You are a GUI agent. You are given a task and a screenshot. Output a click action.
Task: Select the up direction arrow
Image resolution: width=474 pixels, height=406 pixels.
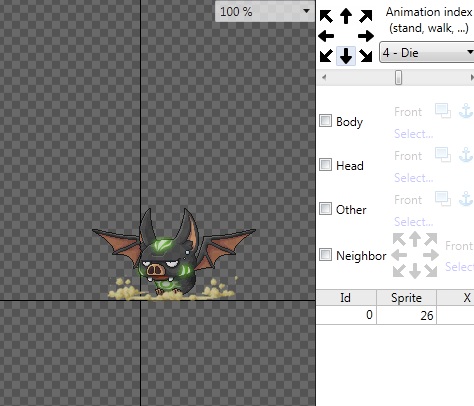346,16
